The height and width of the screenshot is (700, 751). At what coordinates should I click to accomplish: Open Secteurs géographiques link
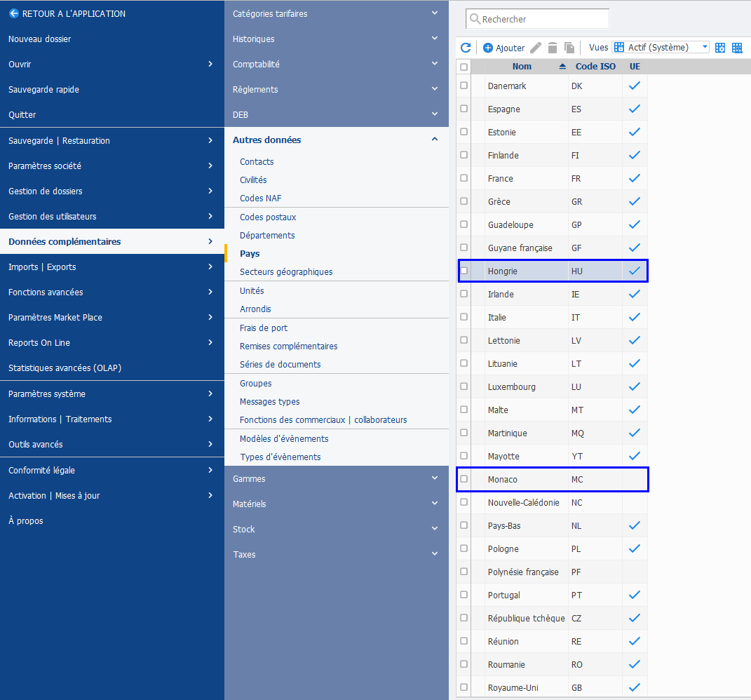click(286, 271)
